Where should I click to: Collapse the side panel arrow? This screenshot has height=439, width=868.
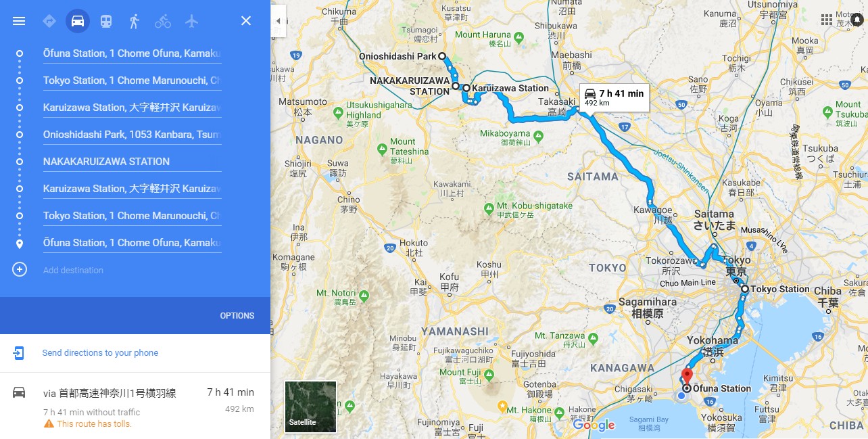[278, 21]
